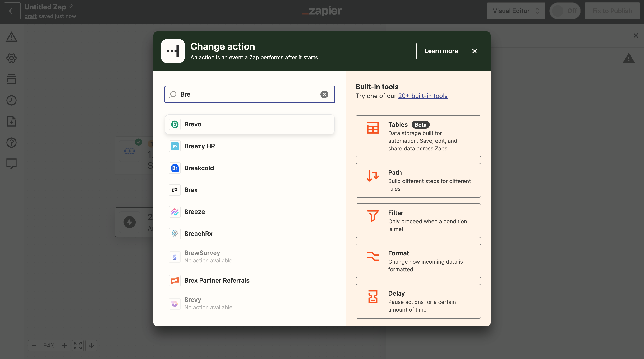Open the Visual Editor dropdown

pyautogui.click(x=516, y=11)
